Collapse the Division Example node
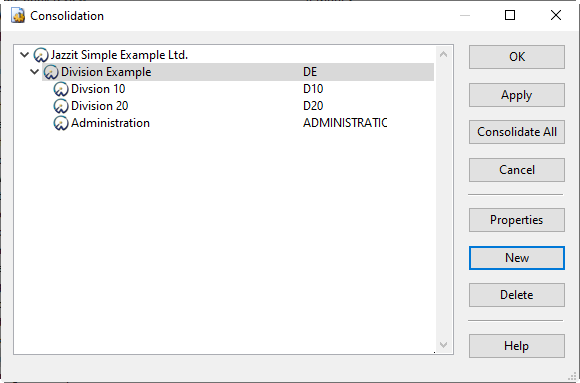The width and height of the screenshot is (580, 383). pos(34,72)
